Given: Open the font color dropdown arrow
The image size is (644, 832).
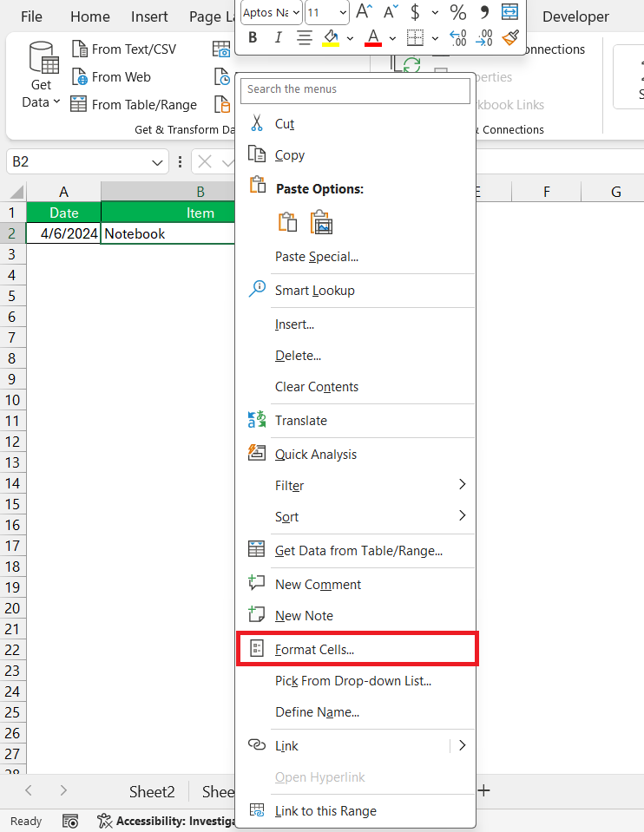Looking at the screenshot, I should coord(392,38).
